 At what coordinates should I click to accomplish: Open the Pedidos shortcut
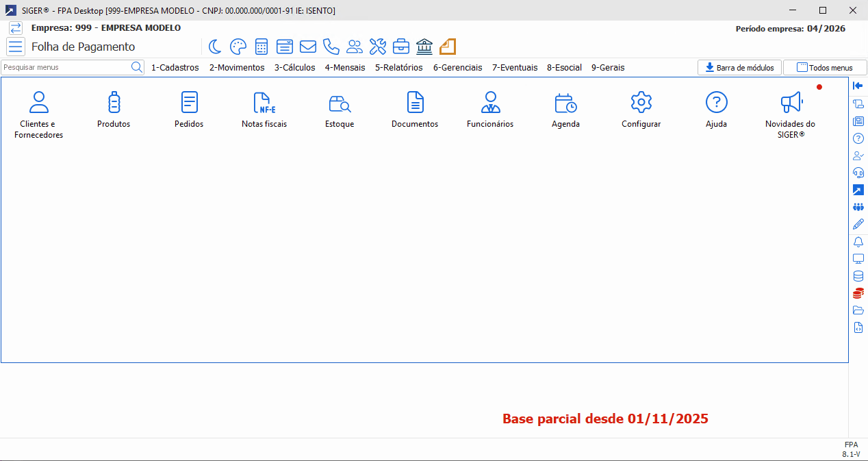(x=189, y=110)
